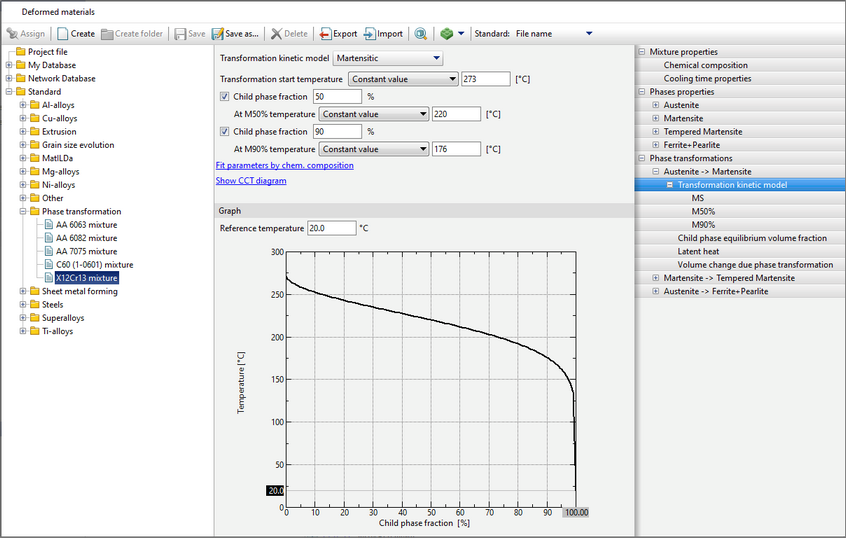
Task: Click the Export icon in toolbar
Action: (x=325, y=33)
